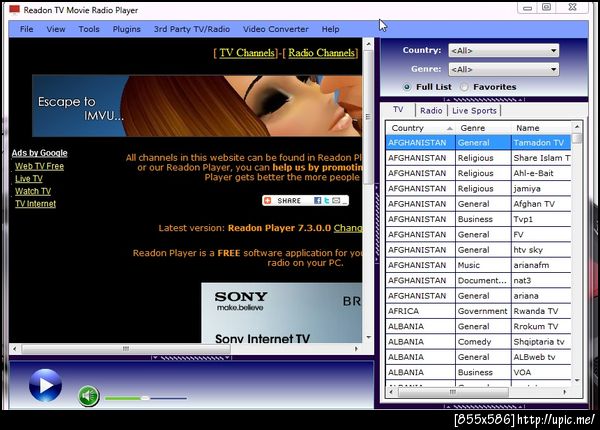This screenshot has width=600, height=430.
Task: Switch to the Radio tab
Action: (x=431, y=111)
